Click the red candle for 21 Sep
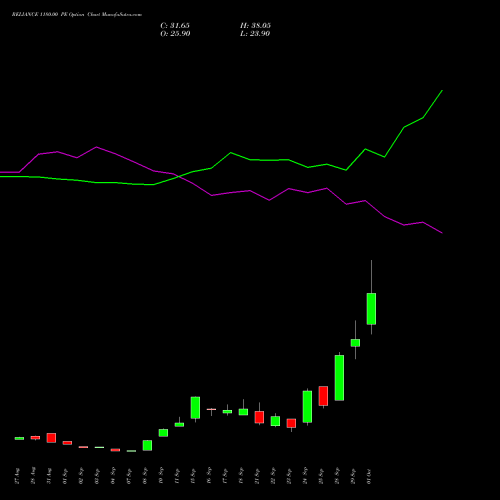 (x=259, y=417)
